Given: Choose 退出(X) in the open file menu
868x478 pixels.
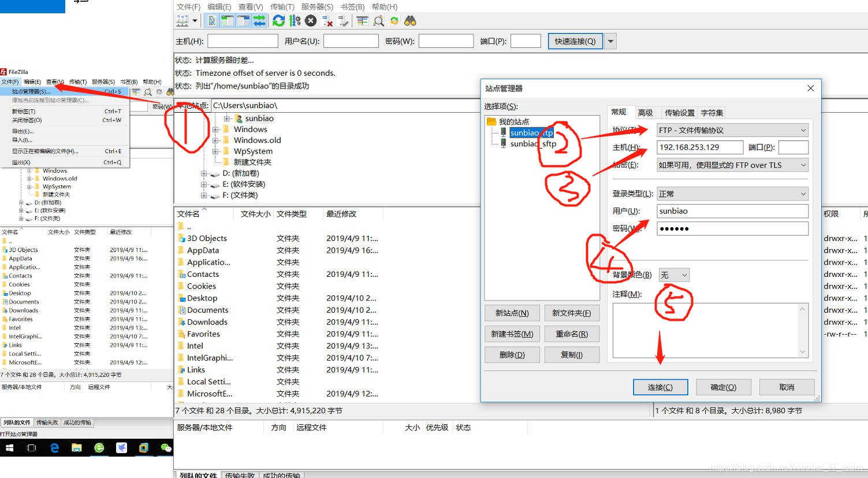Looking at the screenshot, I should [65, 162].
